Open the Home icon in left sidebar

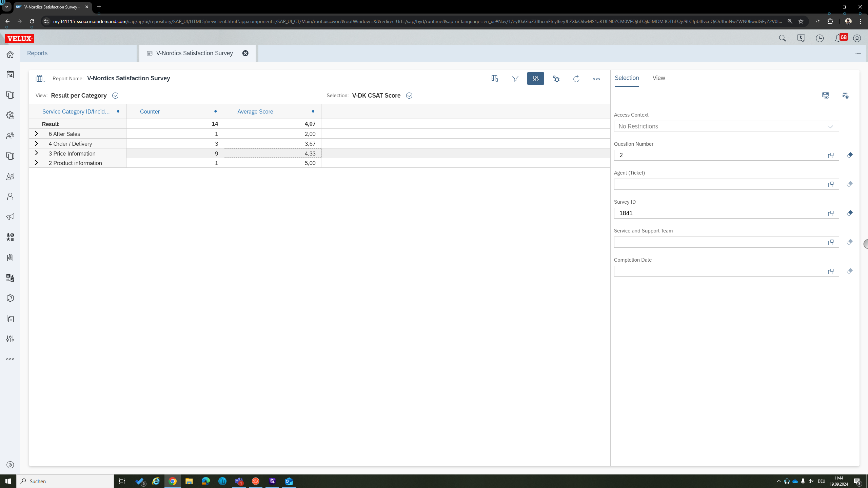(x=10, y=54)
